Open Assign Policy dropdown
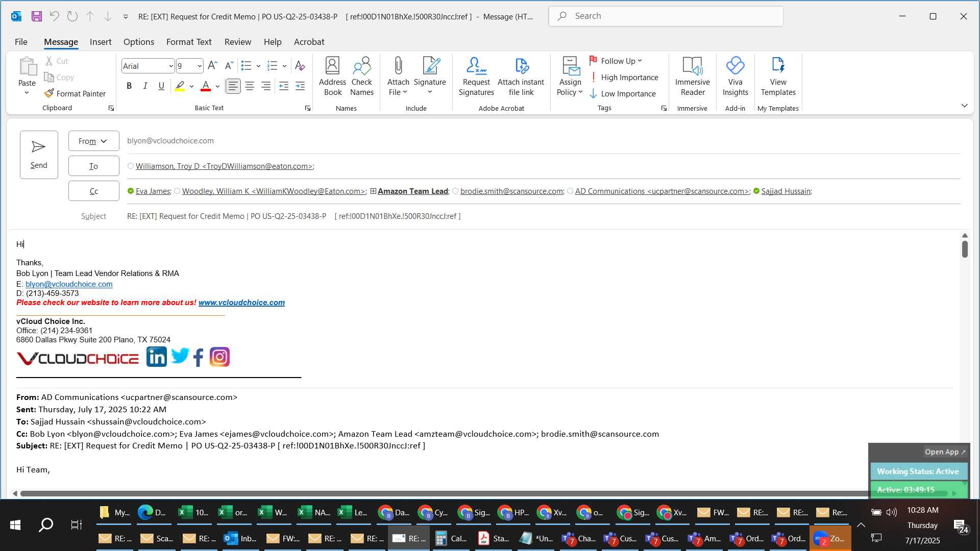Screen dimensions: 980x551 [570, 87]
